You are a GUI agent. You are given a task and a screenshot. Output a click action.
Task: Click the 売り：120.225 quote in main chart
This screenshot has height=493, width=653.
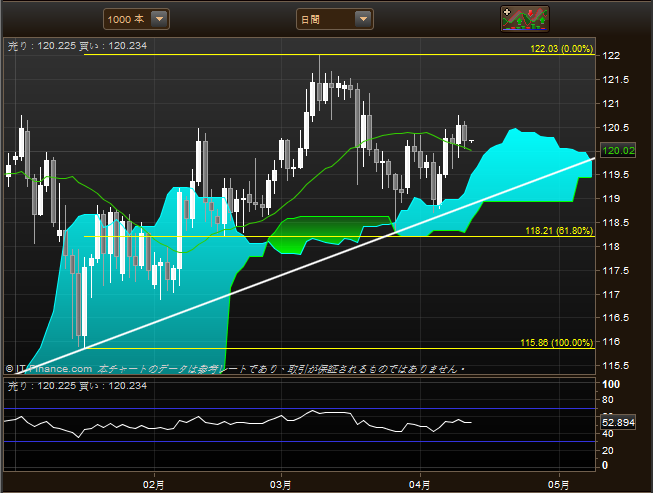(42, 46)
